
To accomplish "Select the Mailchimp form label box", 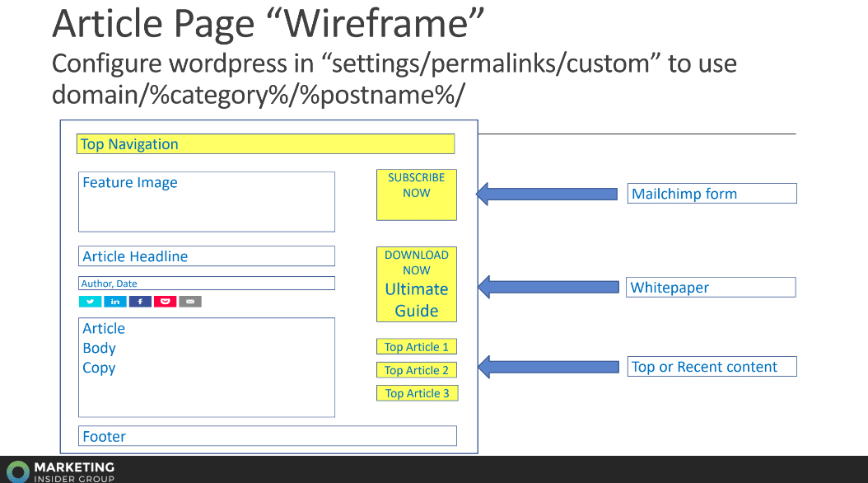I will click(712, 194).
